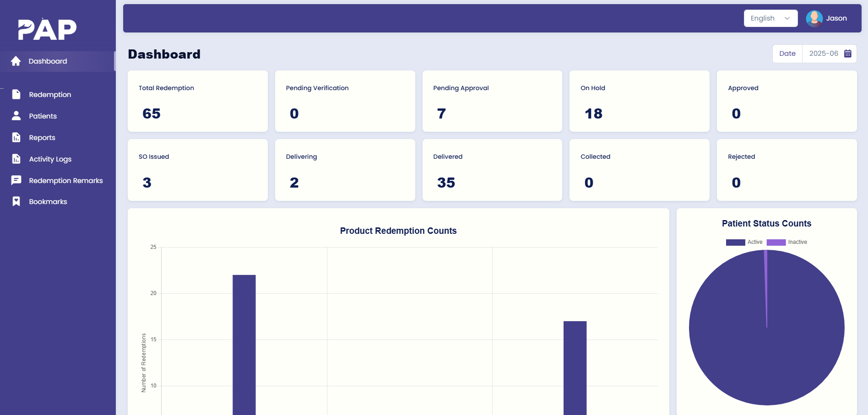Select the On Hold card

point(640,101)
